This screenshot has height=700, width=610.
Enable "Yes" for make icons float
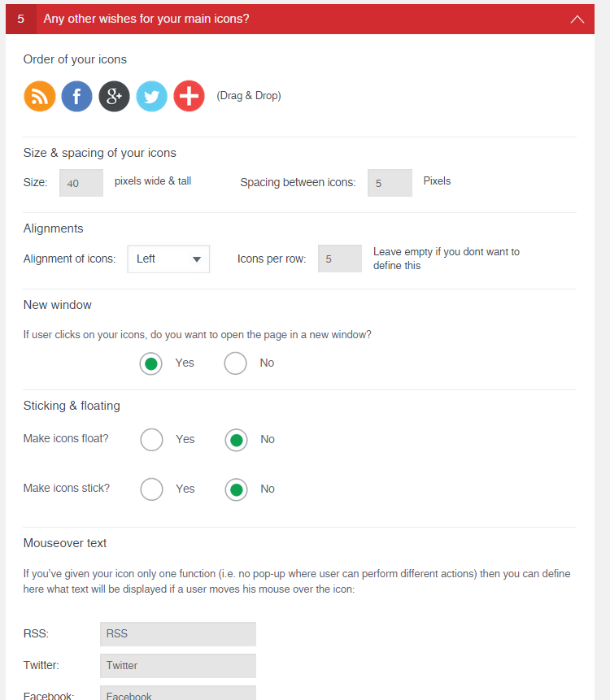point(151,439)
